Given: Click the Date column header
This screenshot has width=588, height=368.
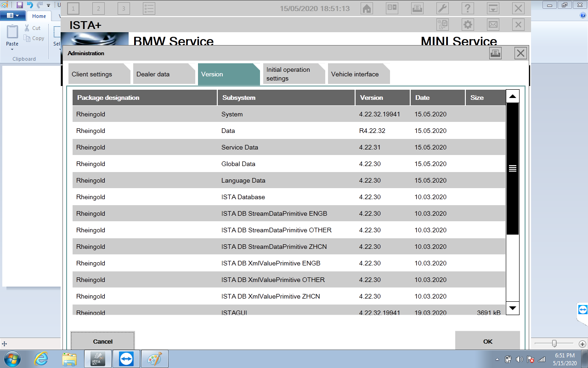Looking at the screenshot, I should point(437,98).
